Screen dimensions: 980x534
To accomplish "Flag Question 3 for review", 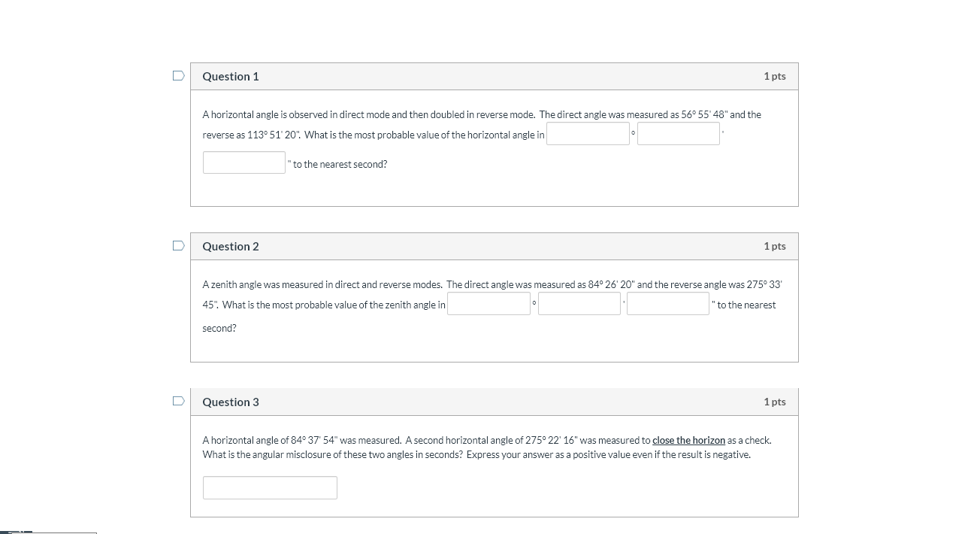I will tap(178, 402).
